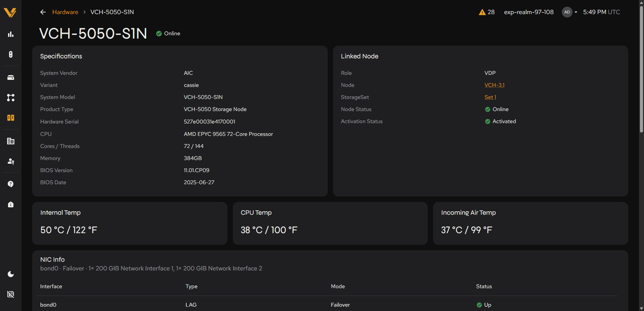Click the VDP role value
This screenshot has width=644, height=311.
490,73
